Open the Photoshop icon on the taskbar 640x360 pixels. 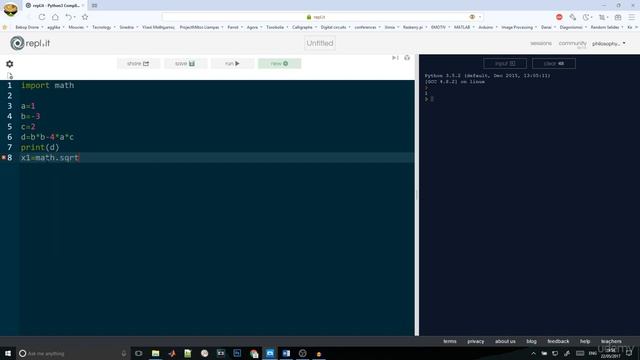pos(237,353)
